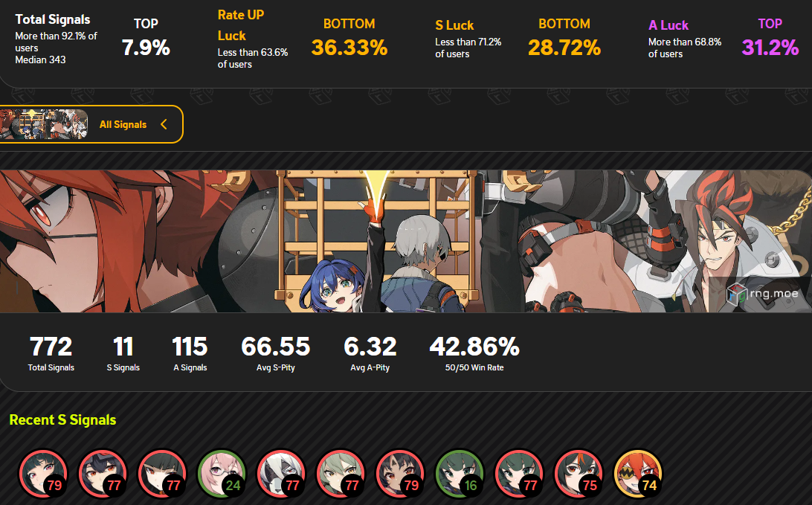Open the All Signals banner selector
This screenshot has height=505, width=812.
pyautogui.click(x=91, y=124)
